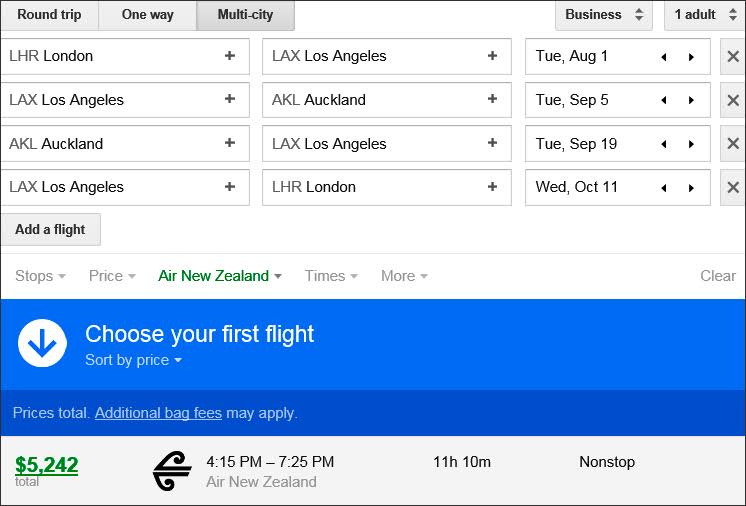Select the Multi-city tab
The height and width of the screenshot is (506, 746).
pyautogui.click(x=245, y=15)
